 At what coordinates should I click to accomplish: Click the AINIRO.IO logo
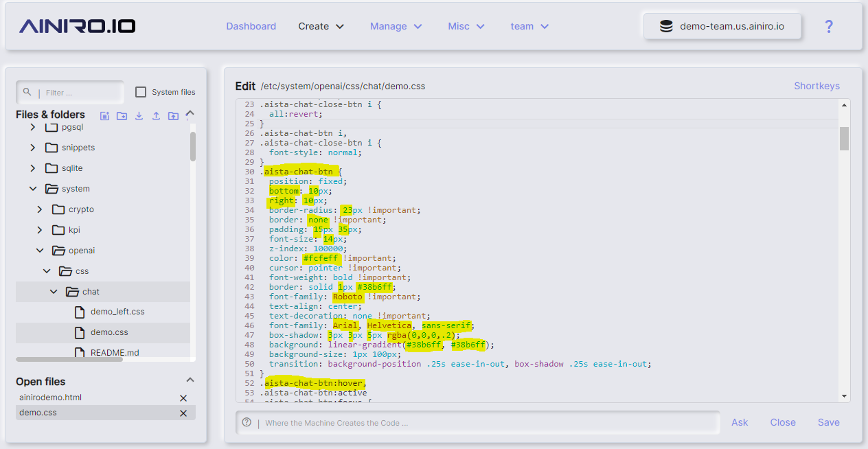coord(77,26)
